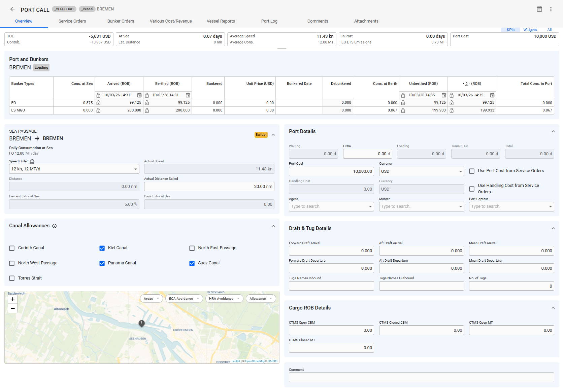
Task: Click the Canal Allowances info icon
Action: click(55, 226)
